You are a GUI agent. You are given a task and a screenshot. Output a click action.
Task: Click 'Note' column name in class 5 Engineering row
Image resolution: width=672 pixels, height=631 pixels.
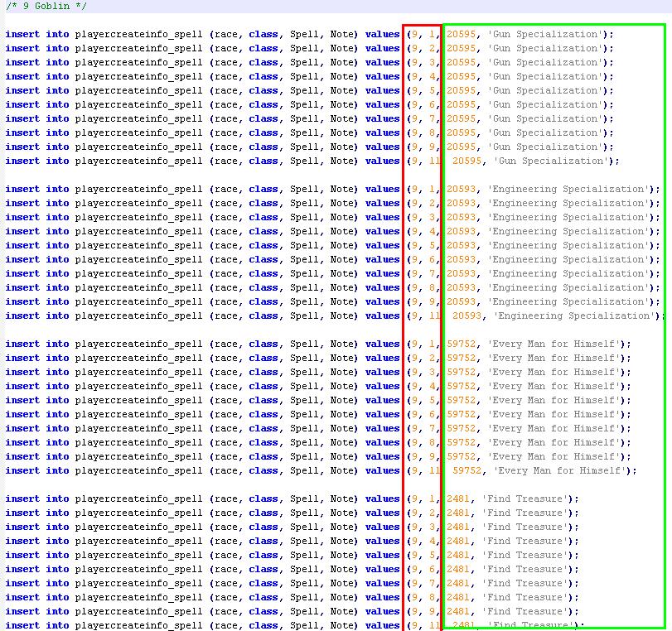[x=341, y=245]
